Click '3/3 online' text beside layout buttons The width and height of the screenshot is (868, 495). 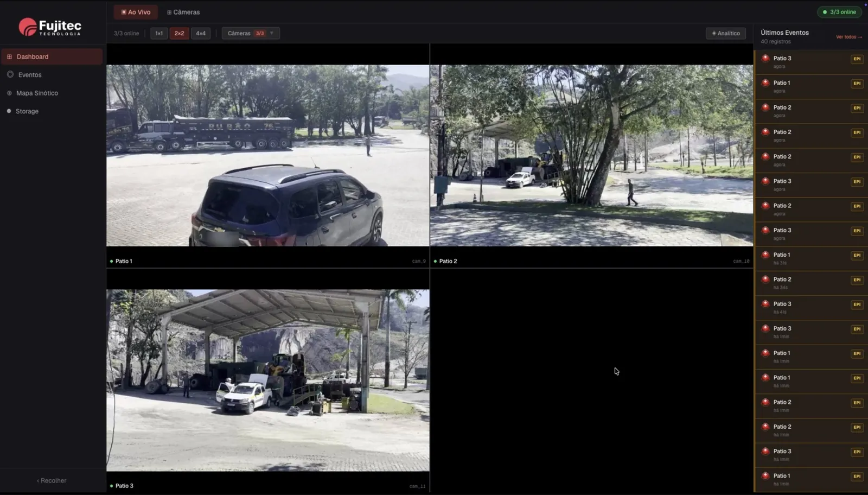tap(126, 33)
